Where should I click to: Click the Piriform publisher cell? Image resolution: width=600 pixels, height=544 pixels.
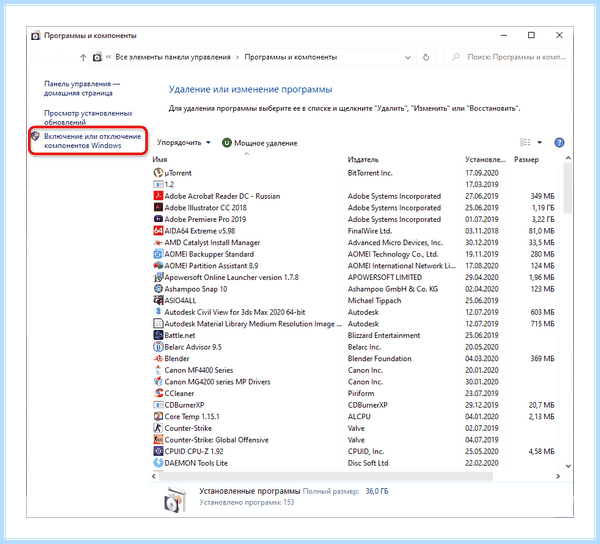click(361, 393)
